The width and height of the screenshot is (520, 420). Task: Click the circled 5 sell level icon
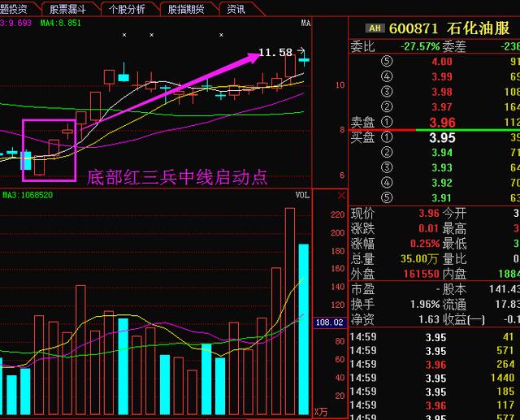387,61
